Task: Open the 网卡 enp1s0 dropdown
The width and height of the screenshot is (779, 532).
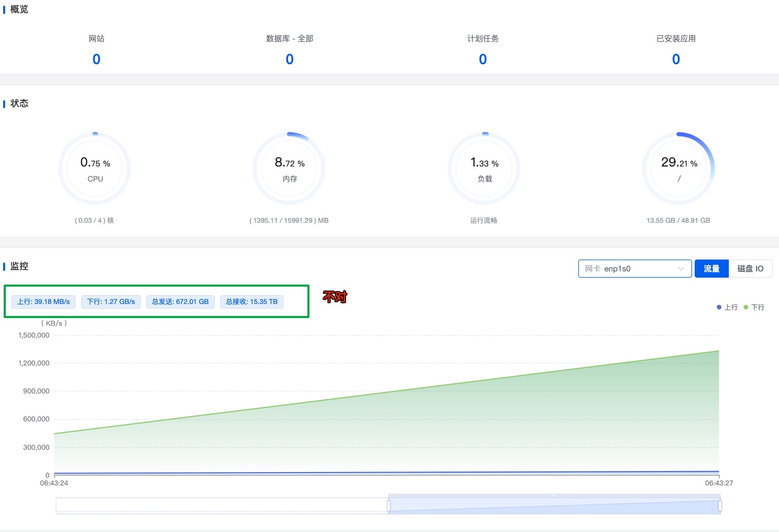Action: (x=635, y=269)
